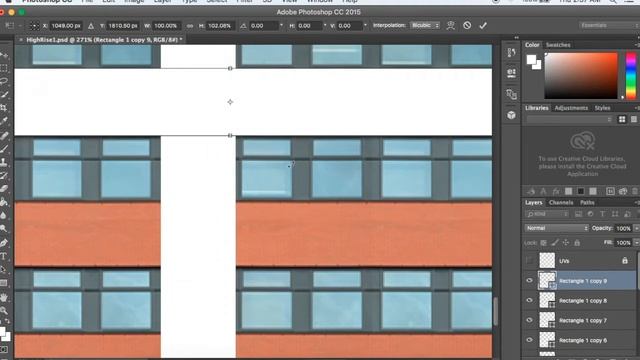Screen dimensions: 640x360
Task: Switch to the Paths tab
Action: 587,202
